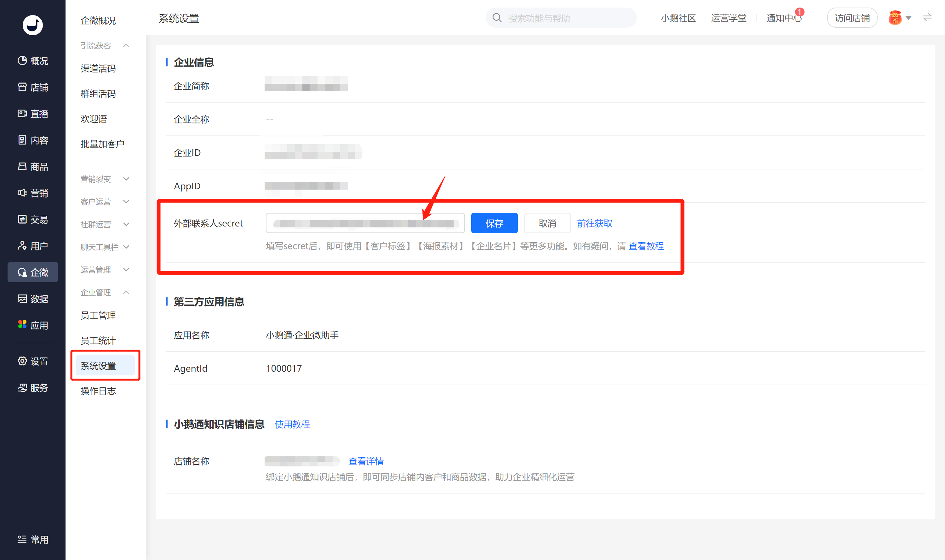Click the 保存 save button
Image resolution: width=945 pixels, height=560 pixels.
494,223
